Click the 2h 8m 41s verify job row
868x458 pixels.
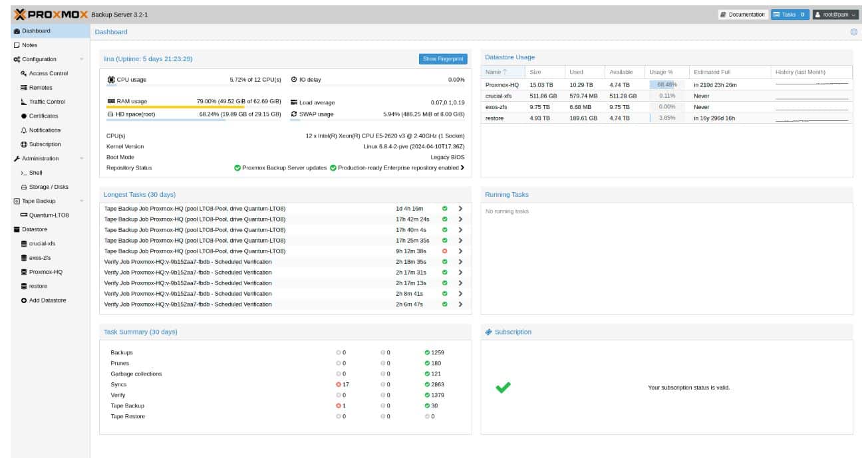pos(285,294)
